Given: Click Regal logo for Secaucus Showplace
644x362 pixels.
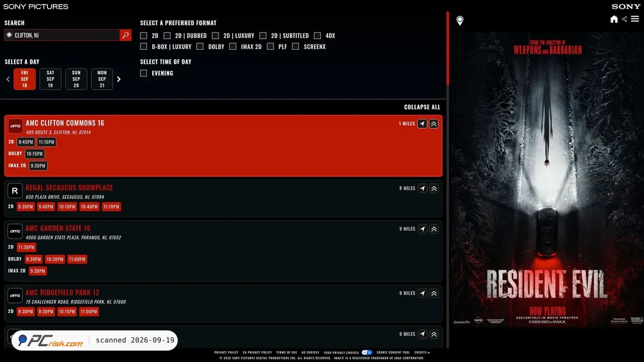Looking at the screenshot, I should pyautogui.click(x=15, y=191).
